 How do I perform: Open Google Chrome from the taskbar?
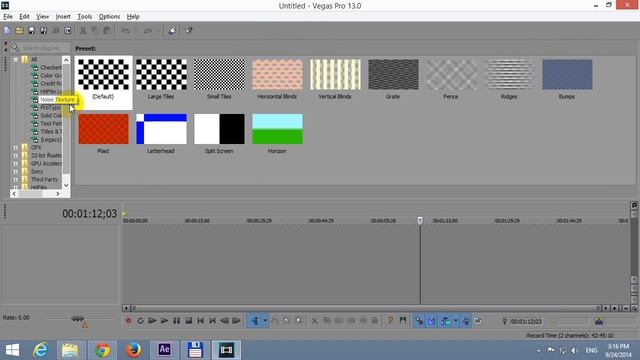[x=102, y=350]
